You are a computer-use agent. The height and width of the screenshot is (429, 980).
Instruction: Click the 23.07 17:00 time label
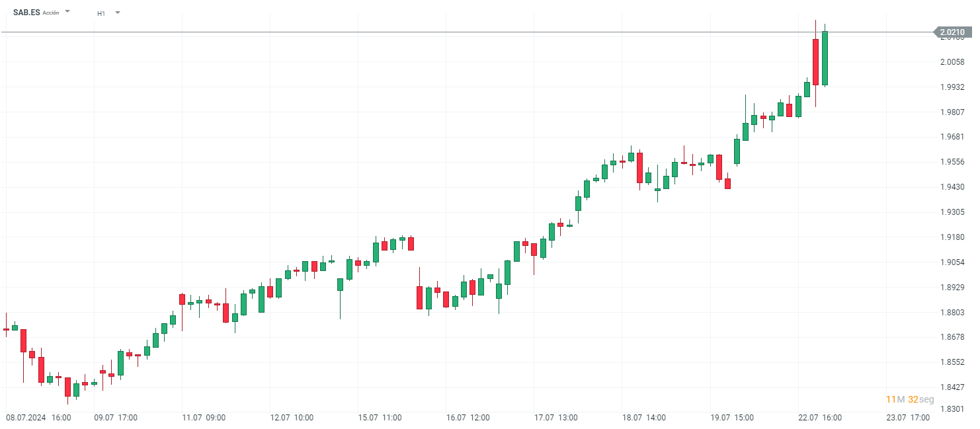point(908,418)
